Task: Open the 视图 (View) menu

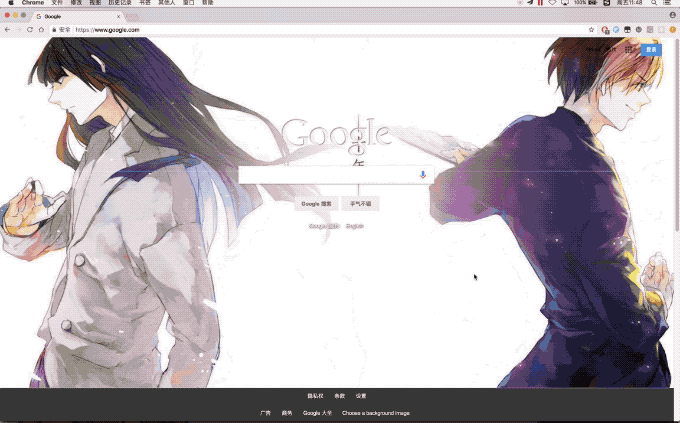Action: pyautogui.click(x=95, y=2)
